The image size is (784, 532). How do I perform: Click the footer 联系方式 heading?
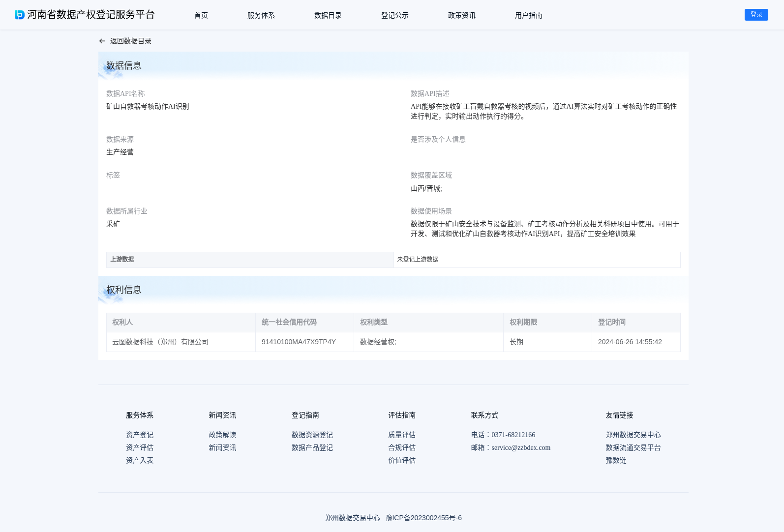[484, 415]
